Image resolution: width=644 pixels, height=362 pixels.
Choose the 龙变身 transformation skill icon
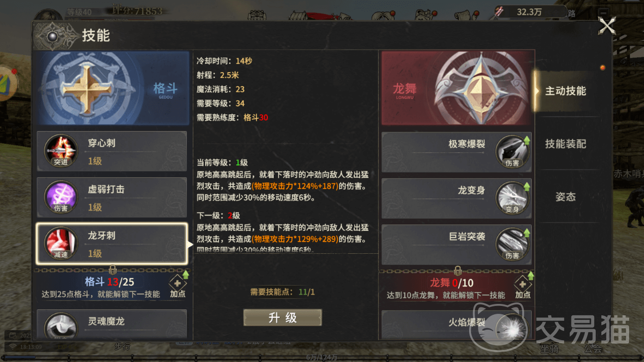click(512, 198)
